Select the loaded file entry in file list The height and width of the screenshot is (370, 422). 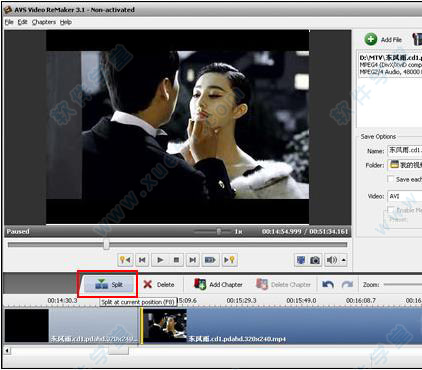[390, 64]
